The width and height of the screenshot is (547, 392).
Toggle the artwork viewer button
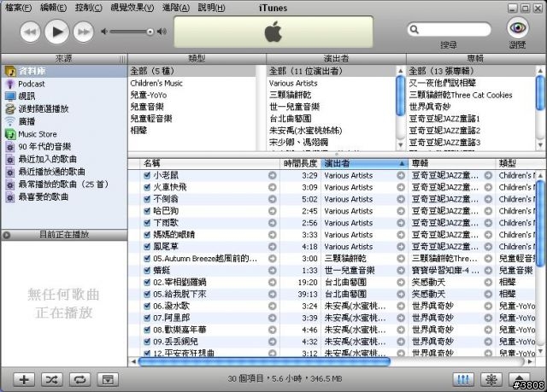point(108,379)
